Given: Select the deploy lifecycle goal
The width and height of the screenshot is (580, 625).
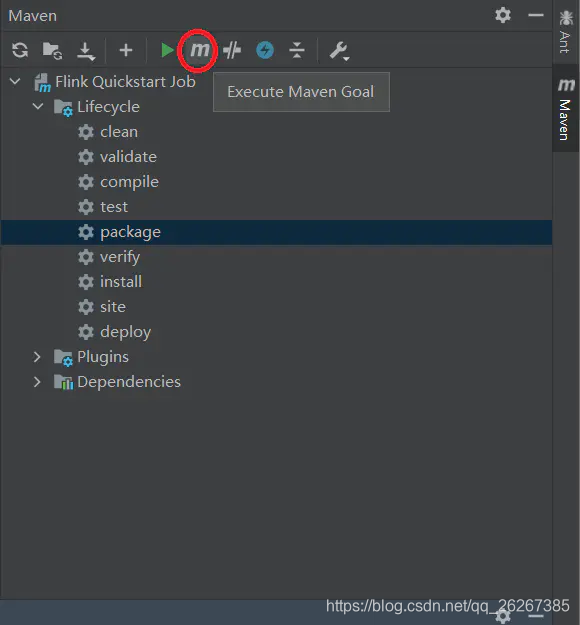Looking at the screenshot, I should click(x=125, y=332).
